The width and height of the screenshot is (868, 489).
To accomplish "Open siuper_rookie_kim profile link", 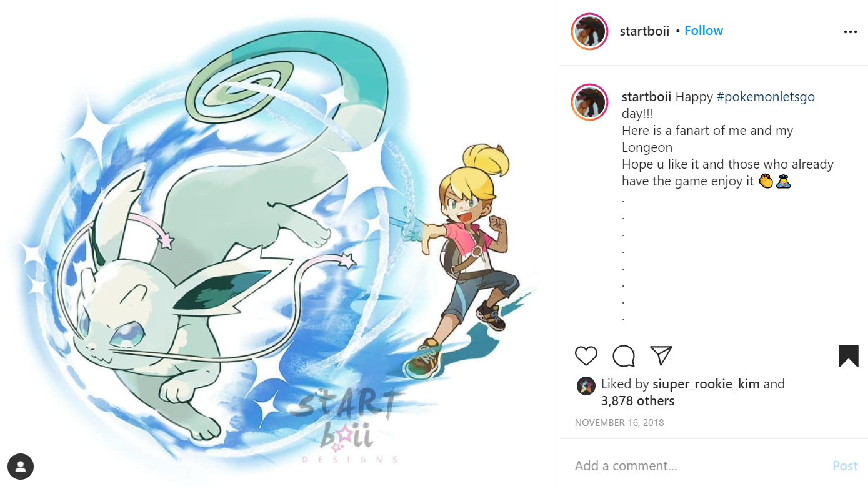I will coord(706,384).
